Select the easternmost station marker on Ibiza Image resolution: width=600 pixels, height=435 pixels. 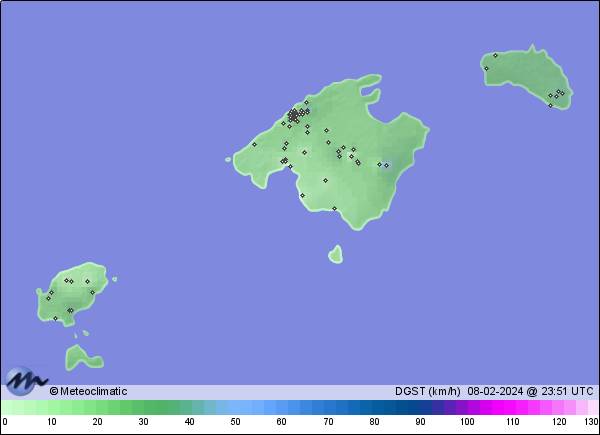pos(92,293)
